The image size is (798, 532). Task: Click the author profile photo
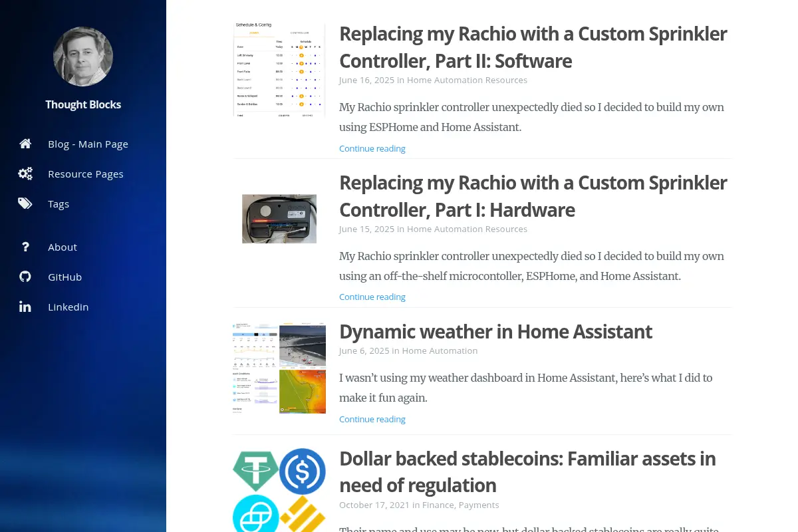(83, 57)
